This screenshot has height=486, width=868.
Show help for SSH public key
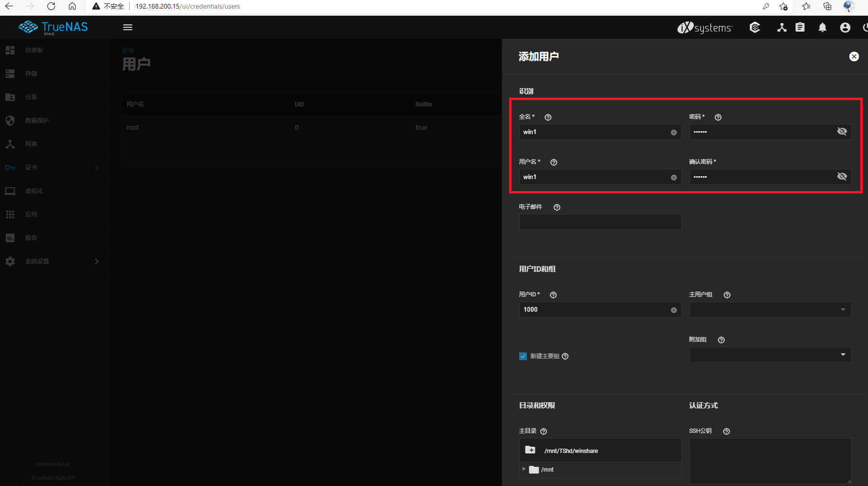726,431
